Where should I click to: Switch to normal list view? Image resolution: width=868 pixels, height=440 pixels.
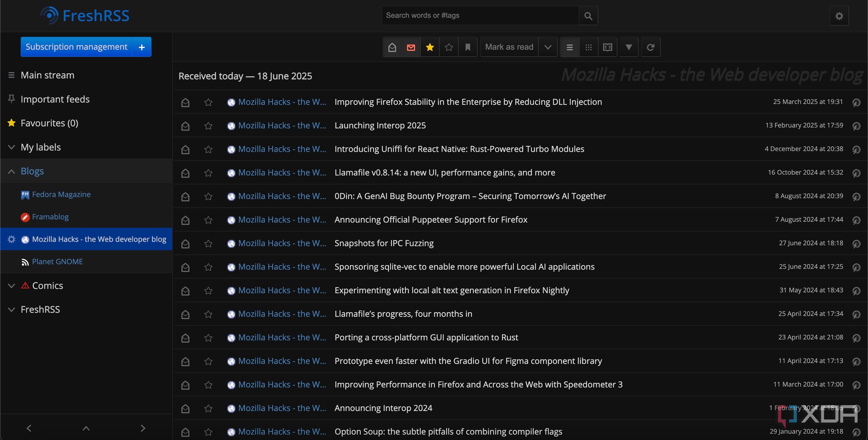point(570,47)
